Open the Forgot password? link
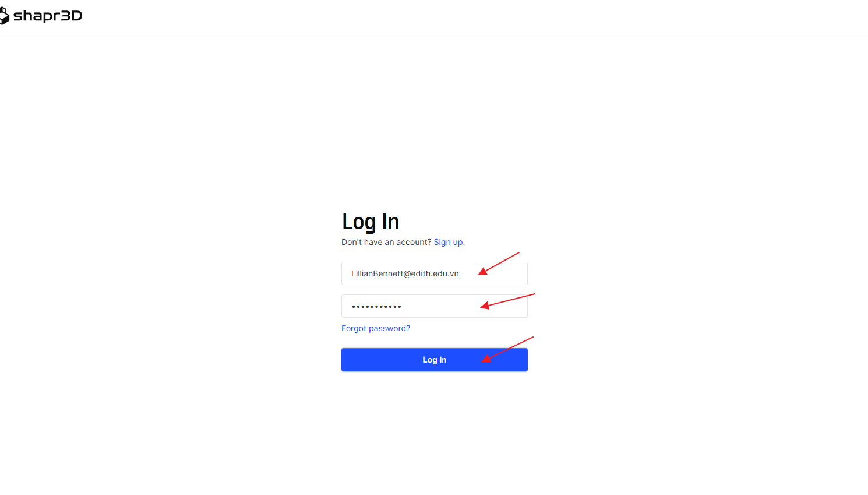The image size is (868, 495). pos(376,328)
